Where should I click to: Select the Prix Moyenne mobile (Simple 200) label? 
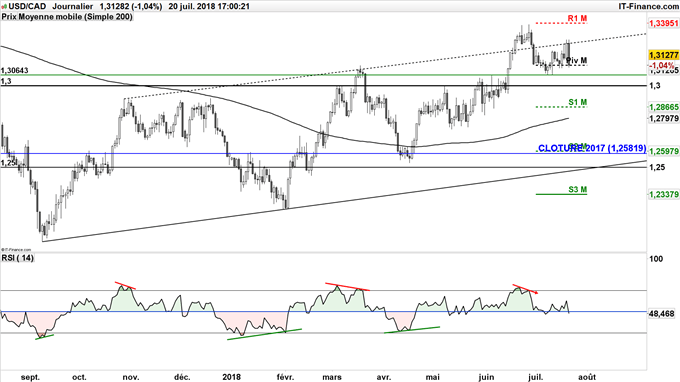[x=67, y=16]
